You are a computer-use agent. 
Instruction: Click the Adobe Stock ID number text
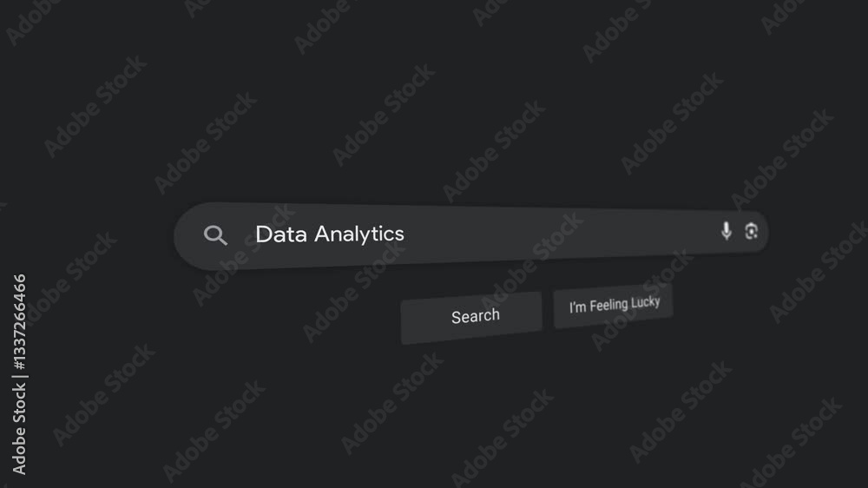[19, 322]
